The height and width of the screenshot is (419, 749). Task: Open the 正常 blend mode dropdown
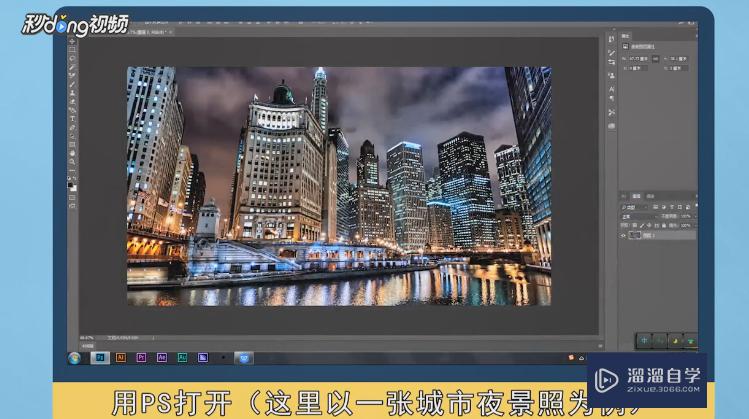(640, 216)
